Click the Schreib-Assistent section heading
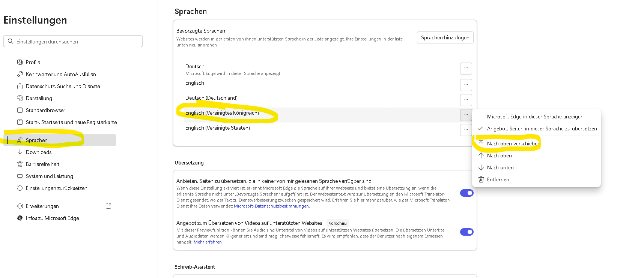The image size is (644, 278). (x=195, y=267)
